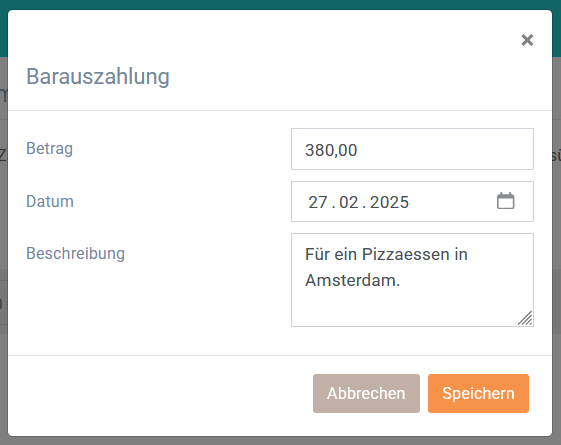Click the Datum label
The height and width of the screenshot is (445, 561).
point(50,201)
